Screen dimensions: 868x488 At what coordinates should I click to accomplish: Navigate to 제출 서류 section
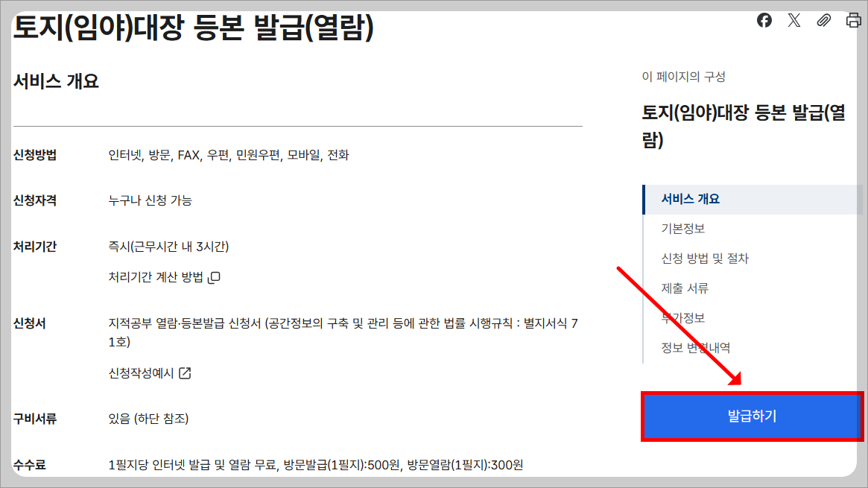coord(685,288)
